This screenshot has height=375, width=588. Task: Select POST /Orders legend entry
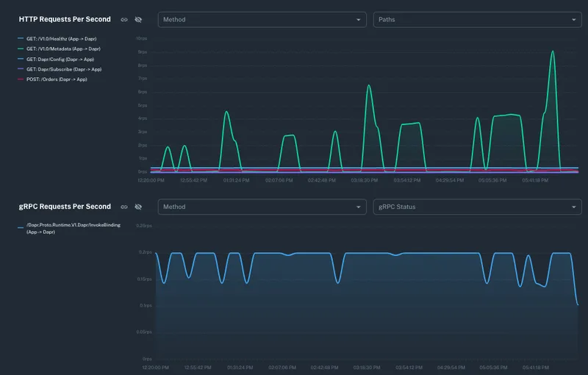click(57, 79)
